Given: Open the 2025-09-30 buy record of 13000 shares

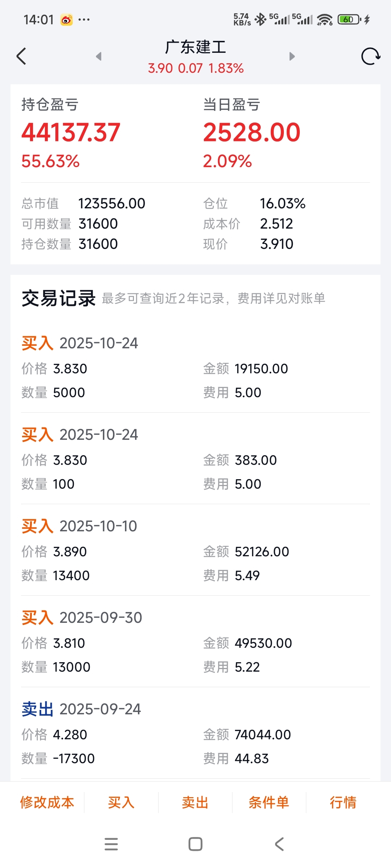Looking at the screenshot, I should click(195, 642).
